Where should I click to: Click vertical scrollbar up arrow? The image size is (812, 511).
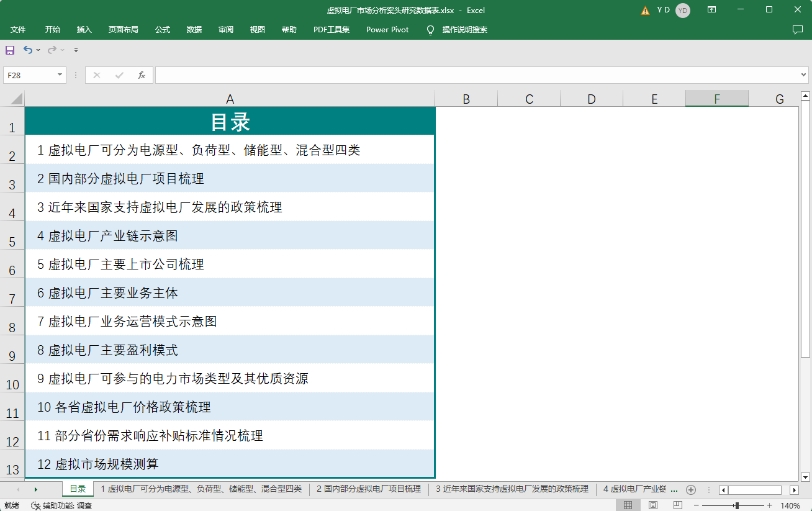pyautogui.click(x=805, y=96)
